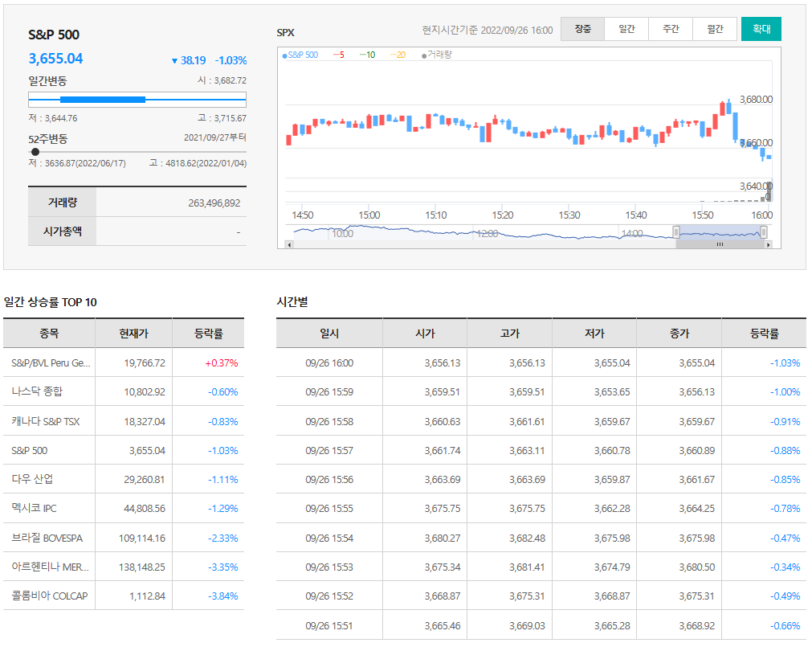Click 일시 column header in 시간별 table

329,334
